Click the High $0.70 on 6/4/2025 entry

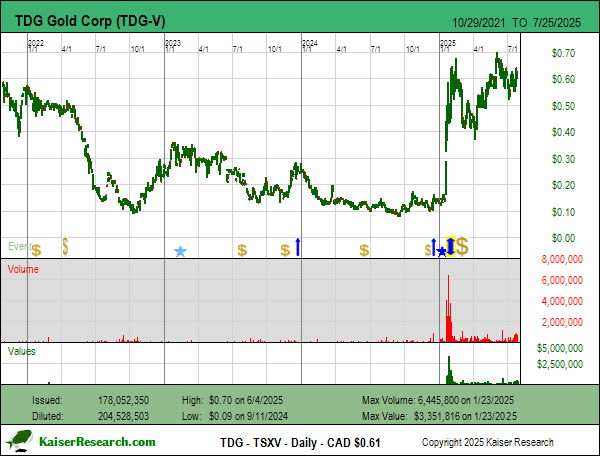click(x=232, y=401)
